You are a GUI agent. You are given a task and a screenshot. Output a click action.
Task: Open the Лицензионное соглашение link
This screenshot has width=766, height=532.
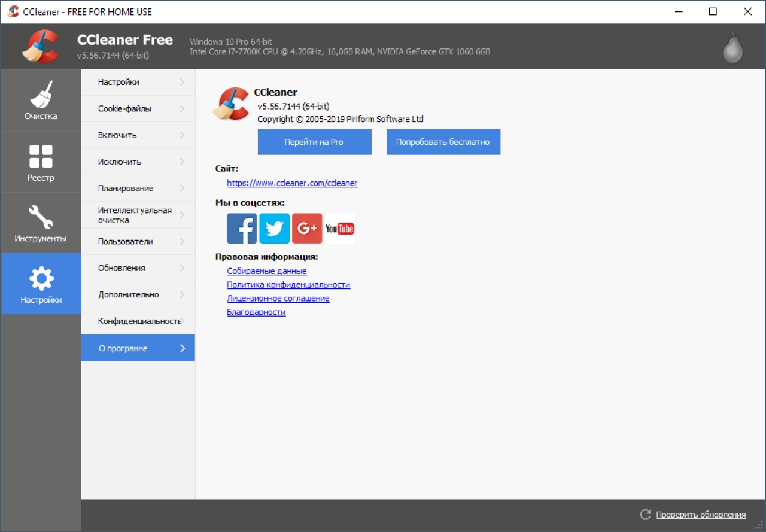click(x=278, y=299)
